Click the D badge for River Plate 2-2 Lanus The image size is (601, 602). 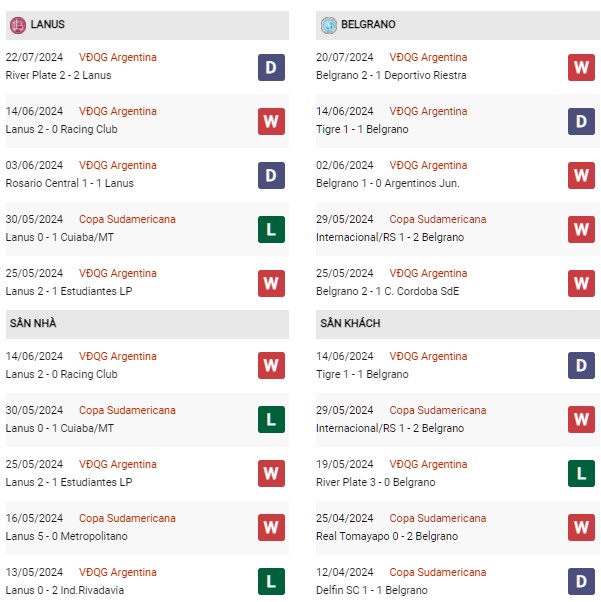[271, 68]
